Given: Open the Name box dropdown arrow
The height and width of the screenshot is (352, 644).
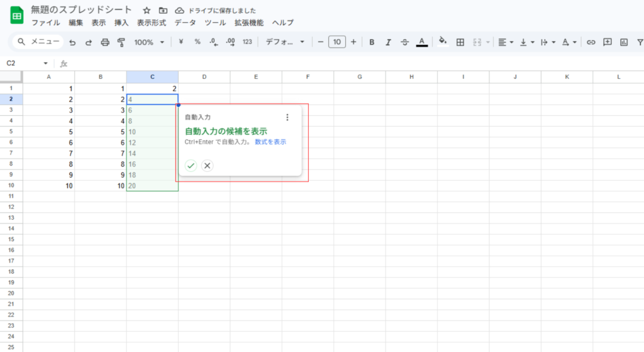Looking at the screenshot, I should (x=45, y=64).
